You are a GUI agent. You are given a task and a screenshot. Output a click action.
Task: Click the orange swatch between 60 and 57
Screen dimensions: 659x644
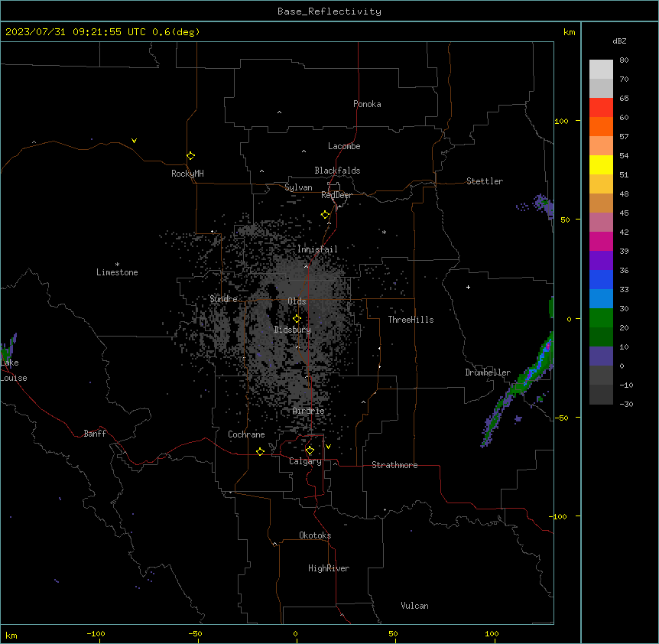tap(601, 126)
